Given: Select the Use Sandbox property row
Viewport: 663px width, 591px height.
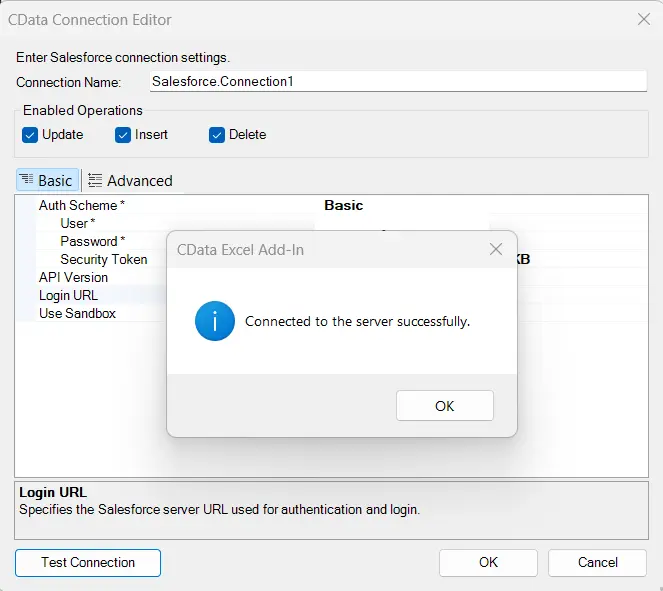Looking at the screenshot, I should (77, 313).
